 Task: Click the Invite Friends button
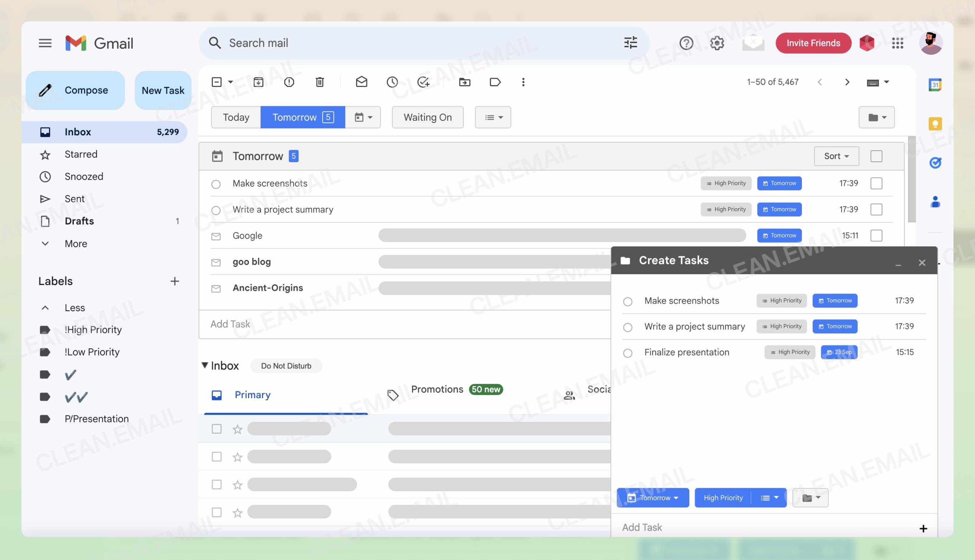pos(813,43)
